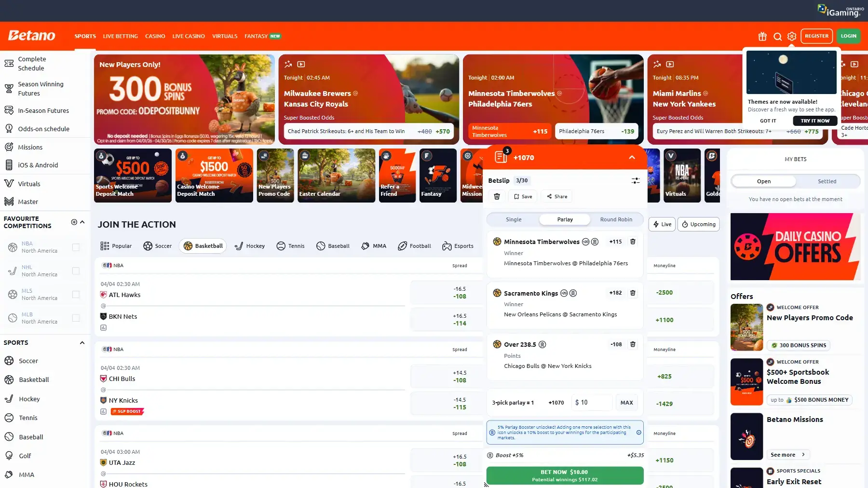Screen dimensions: 868x488
Task: Select the Esports sport filter tab
Action: click(458, 246)
